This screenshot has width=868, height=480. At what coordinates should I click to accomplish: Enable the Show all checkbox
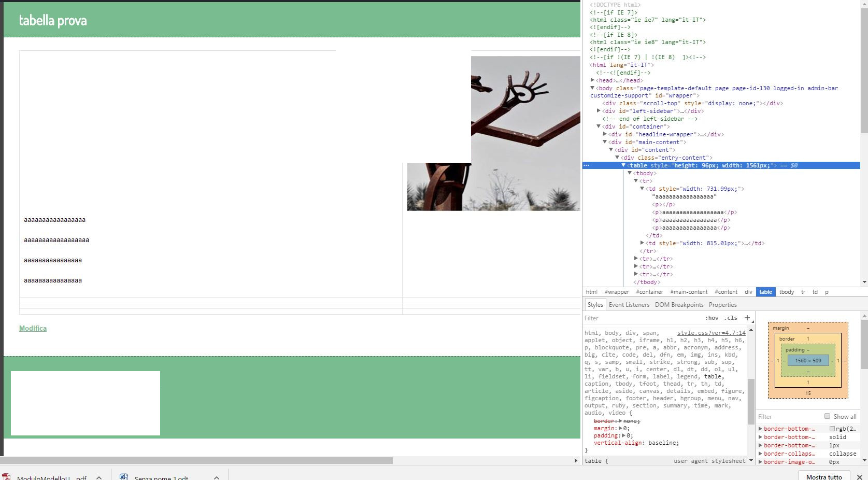827,416
